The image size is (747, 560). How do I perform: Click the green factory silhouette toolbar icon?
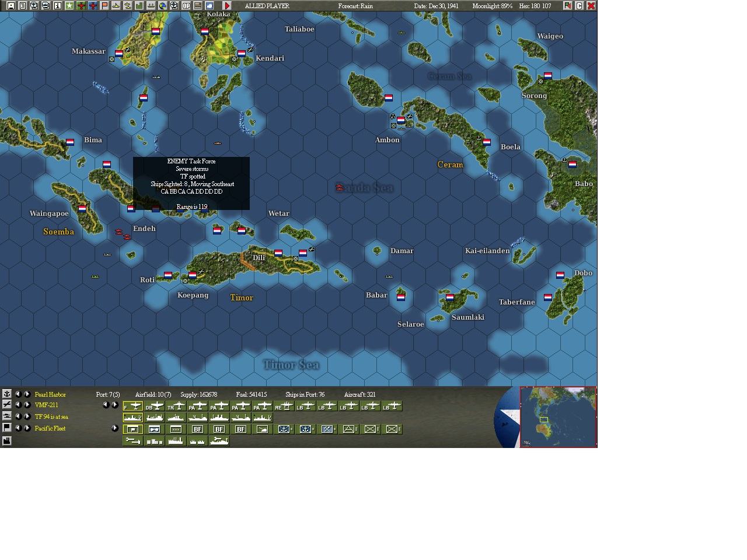pos(139,6)
